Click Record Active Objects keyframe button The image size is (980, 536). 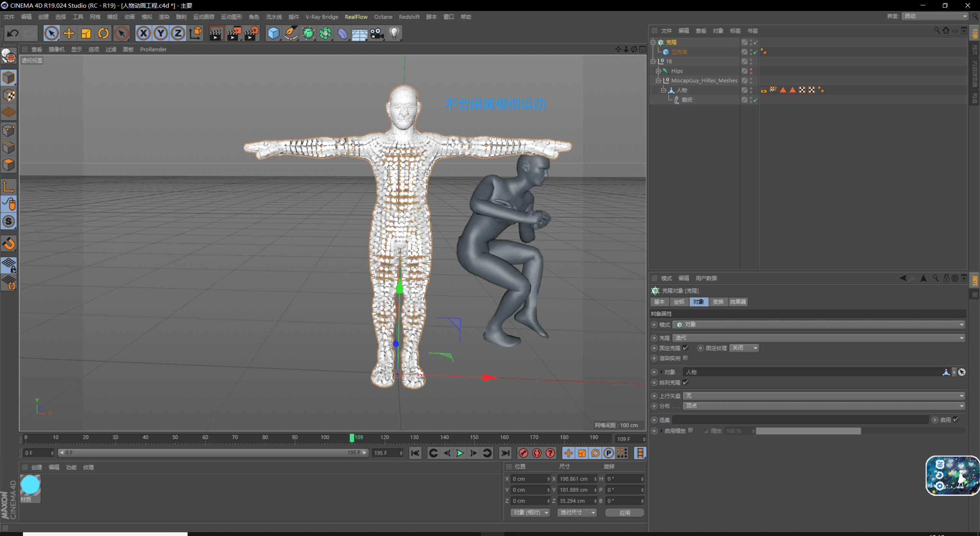[x=523, y=453]
